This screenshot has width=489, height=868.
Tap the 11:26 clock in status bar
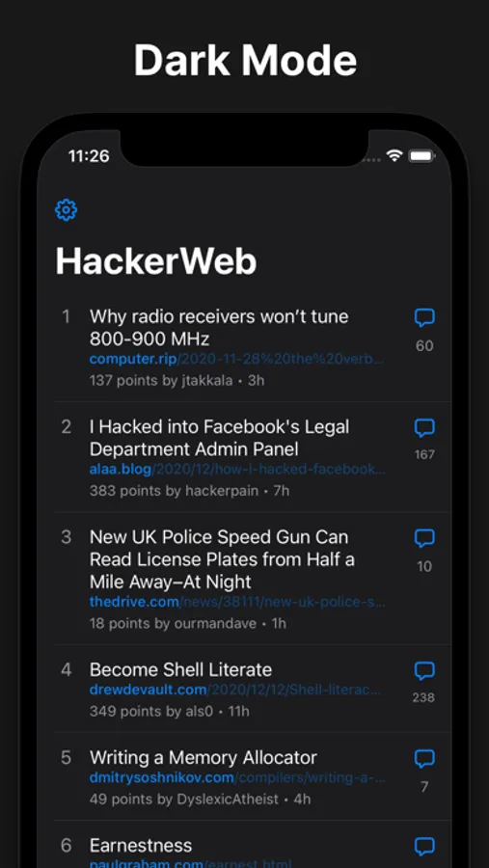(89, 156)
